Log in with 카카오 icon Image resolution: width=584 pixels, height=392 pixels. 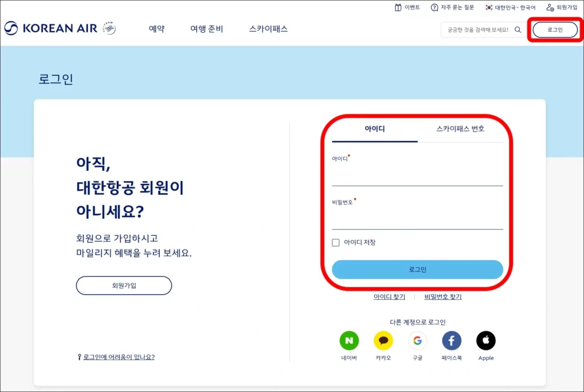coord(383,340)
